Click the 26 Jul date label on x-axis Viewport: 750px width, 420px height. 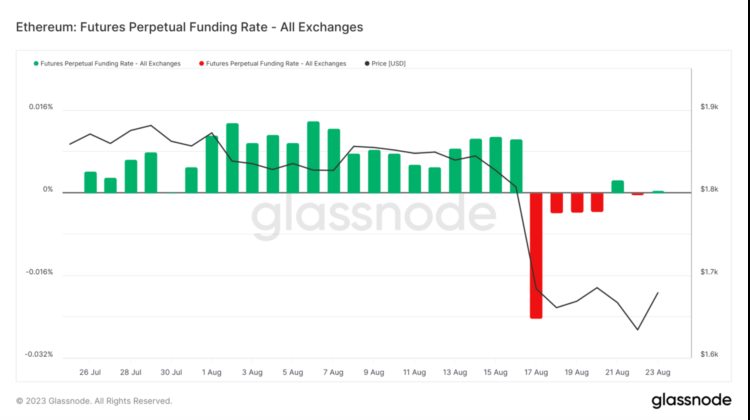click(90, 372)
